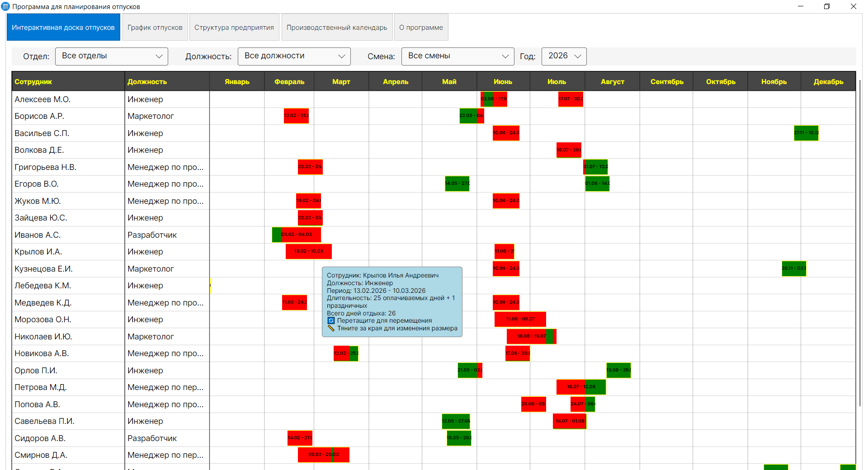Click Смирнов's 20.02 - 20.03 vacation bar
The width and height of the screenshot is (868, 470).
(x=323, y=455)
